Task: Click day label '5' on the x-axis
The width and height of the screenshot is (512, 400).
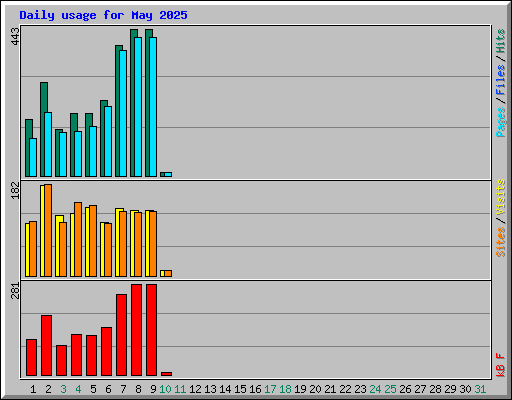Action: [93, 389]
